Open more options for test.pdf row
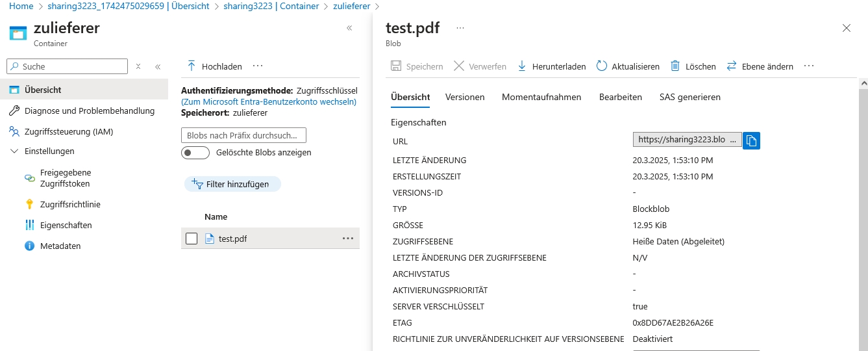 pos(348,239)
